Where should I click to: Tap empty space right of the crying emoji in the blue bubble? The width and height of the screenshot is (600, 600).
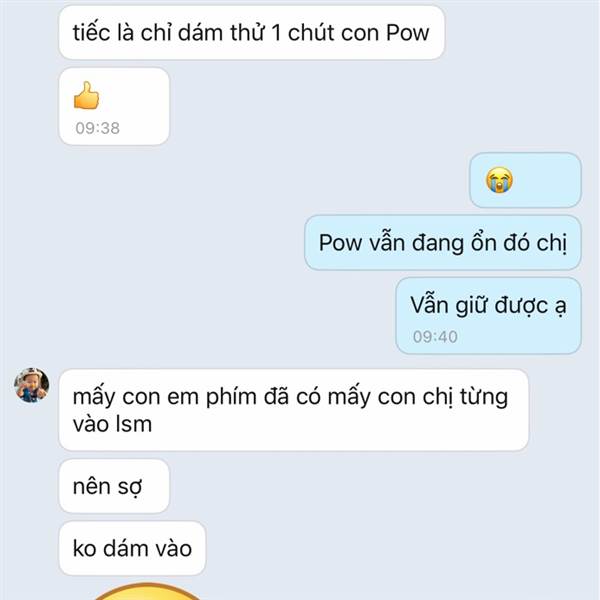(545, 180)
